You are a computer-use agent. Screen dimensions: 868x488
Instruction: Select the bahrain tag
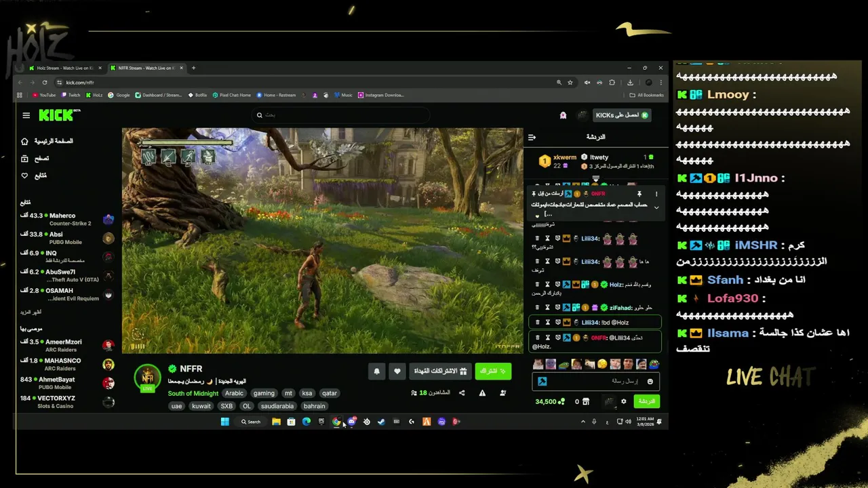[315, 406]
